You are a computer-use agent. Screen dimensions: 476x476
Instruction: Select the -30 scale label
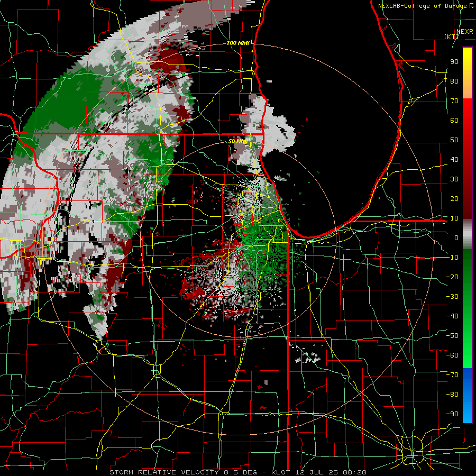coord(452,297)
